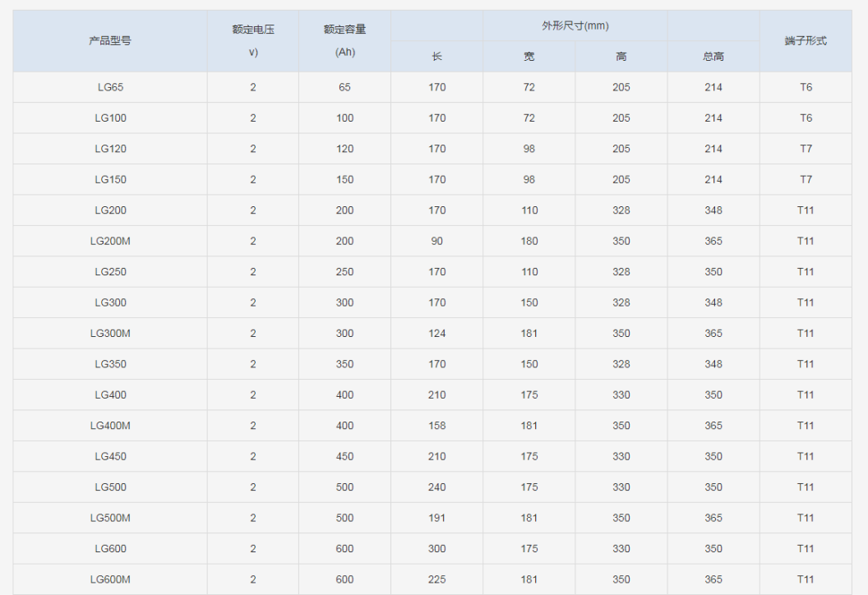
Task: Click the 高 sub-header
Action: pyautogui.click(x=621, y=57)
